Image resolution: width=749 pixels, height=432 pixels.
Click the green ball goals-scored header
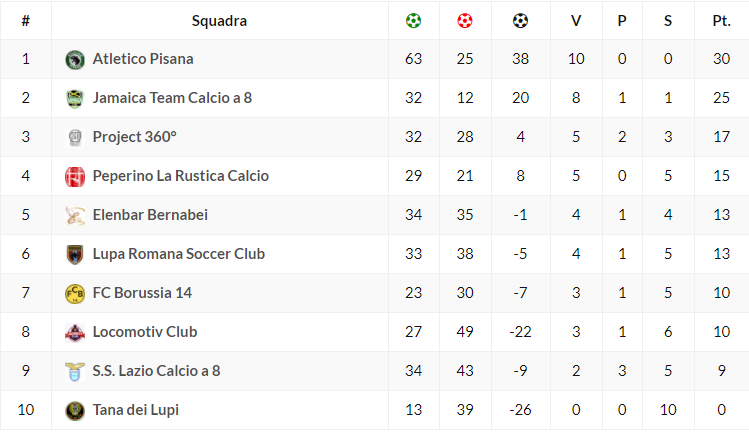click(414, 20)
